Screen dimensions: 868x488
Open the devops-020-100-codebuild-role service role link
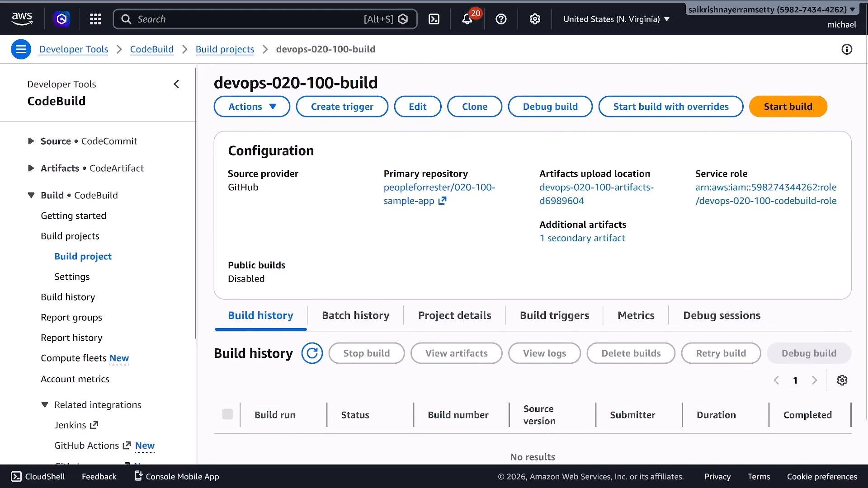point(766,194)
